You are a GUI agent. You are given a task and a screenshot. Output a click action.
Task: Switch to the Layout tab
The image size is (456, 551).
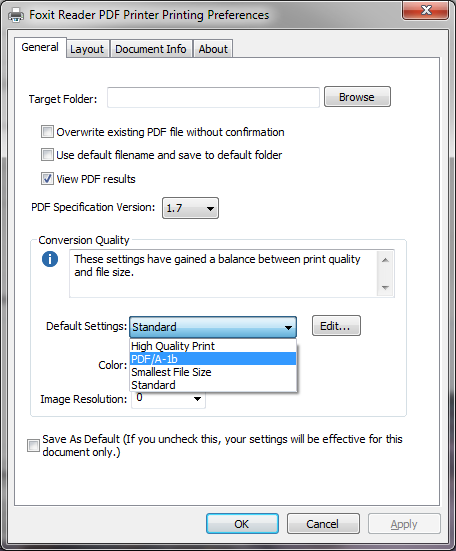pyautogui.click(x=87, y=49)
